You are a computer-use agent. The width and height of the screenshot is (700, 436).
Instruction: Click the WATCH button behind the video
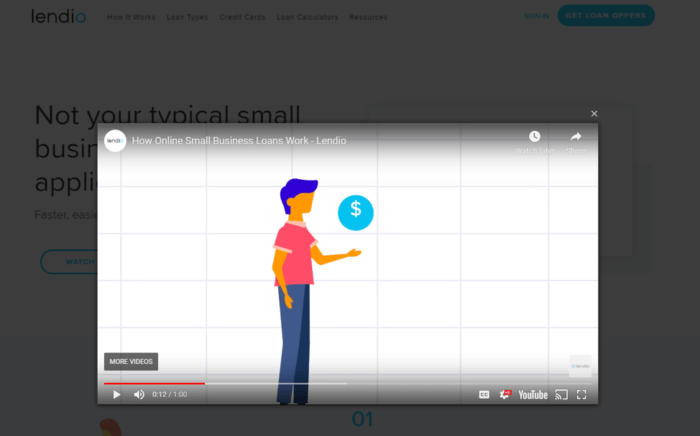point(69,262)
